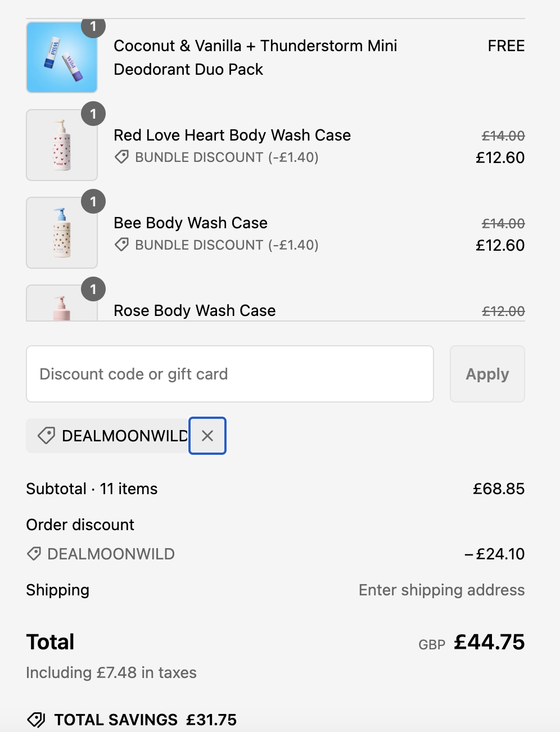Click the quantity badge on Rose Body Wash
Image resolution: width=560 pixels, height=732 pixels.
[93, 290]
